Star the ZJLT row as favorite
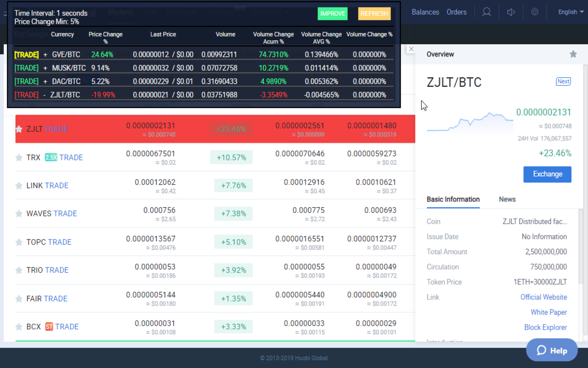The image size is (588, 368). coord(19,129)
